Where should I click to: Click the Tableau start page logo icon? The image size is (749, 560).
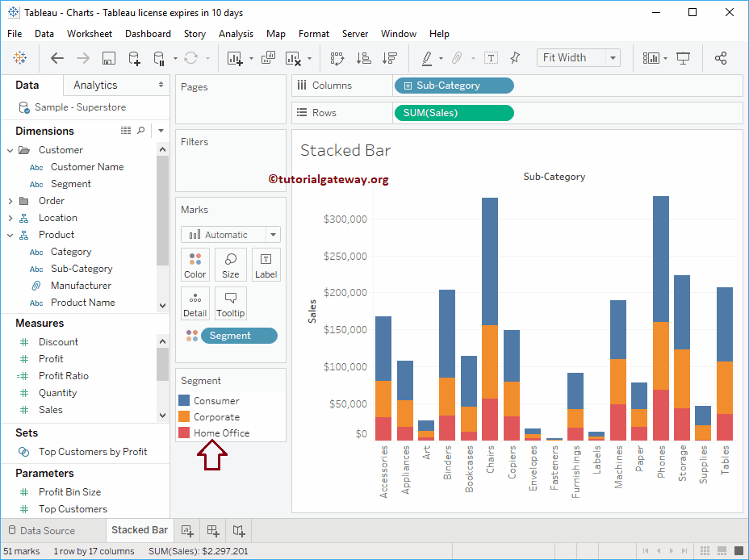coord(19,58)
